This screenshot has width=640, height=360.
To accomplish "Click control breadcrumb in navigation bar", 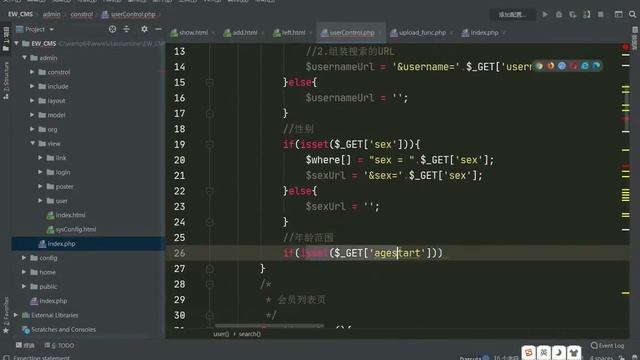I will pos(82,14).
